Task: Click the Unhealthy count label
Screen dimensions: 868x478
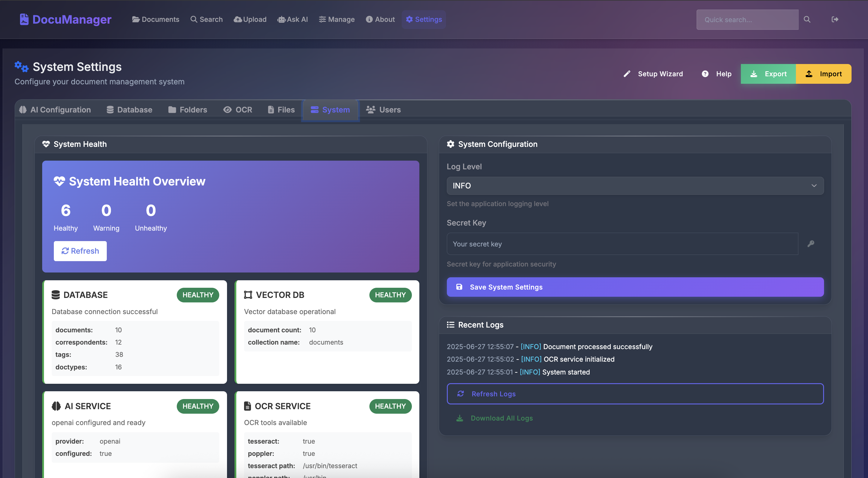Action: tap(151, 228)
